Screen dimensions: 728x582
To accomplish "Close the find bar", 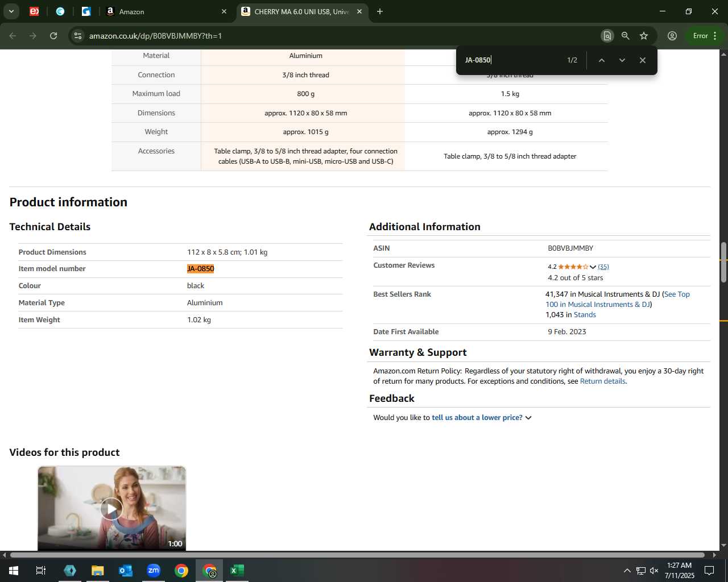I will pyautogui.click(x=642, y=60).
